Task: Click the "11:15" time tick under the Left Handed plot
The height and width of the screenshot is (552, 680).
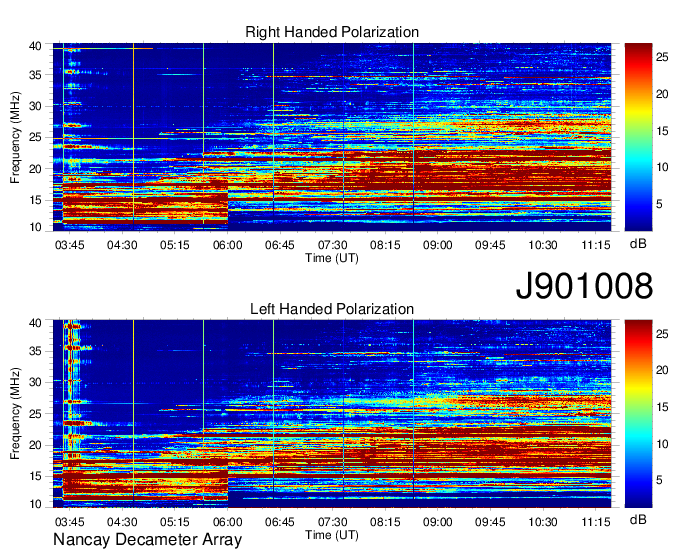Action: [595, 522]
